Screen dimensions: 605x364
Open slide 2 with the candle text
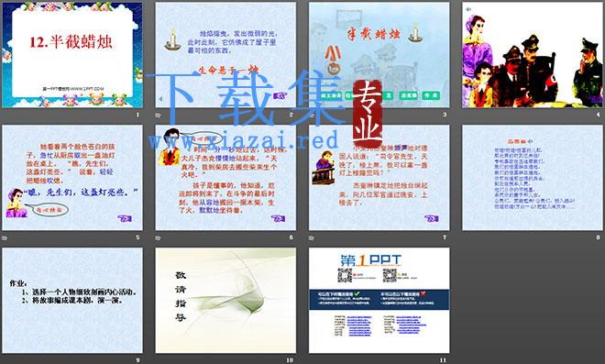[x=225, y=55]
